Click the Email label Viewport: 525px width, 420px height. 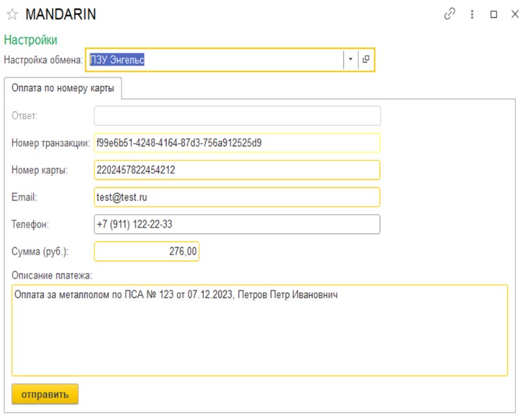pyautogui.click(x=24, y=197)
